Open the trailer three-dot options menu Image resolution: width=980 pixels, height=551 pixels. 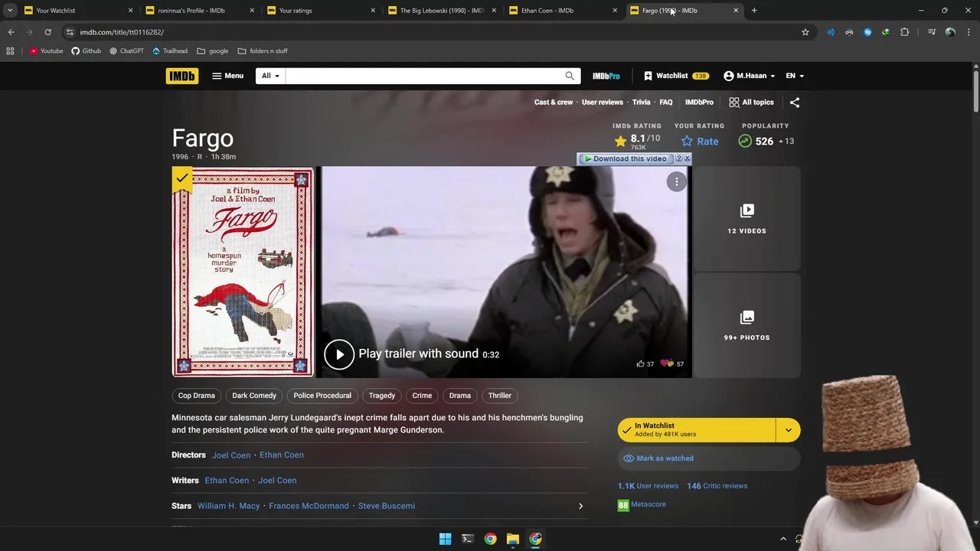(677, 181)
